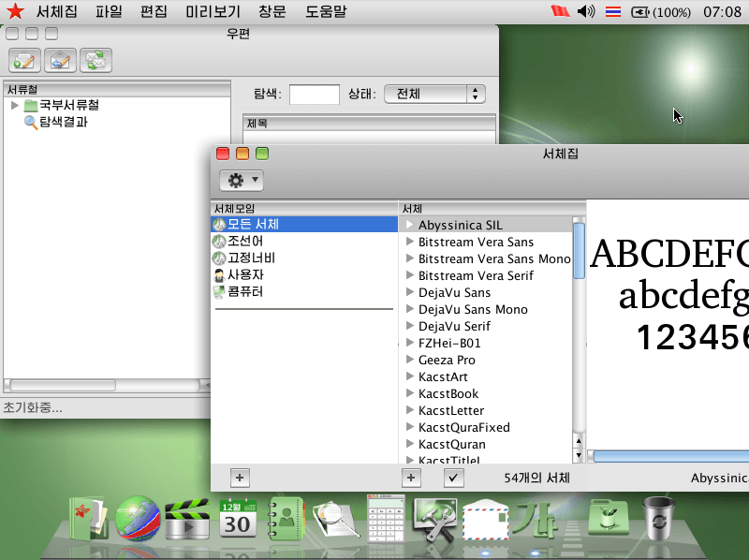Click the red star system menu icon
Screen dimensions: 749x560
15,11
